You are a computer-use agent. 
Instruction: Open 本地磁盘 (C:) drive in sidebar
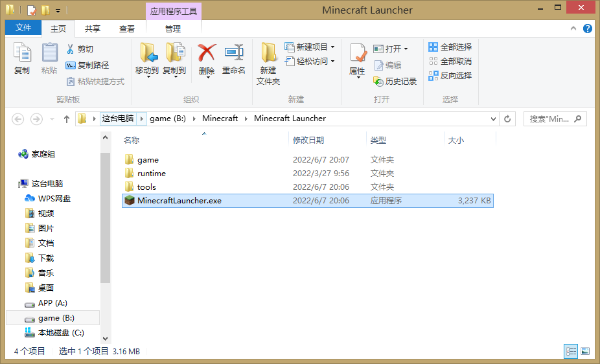pyautogui.click(x=54, y=333)
